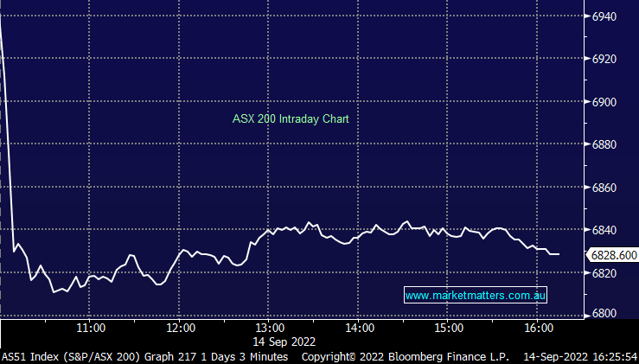The image size is (639, 364).
Task: Click the 6800 price axis label
Action: pyautogui.click(x=612, y=315)
